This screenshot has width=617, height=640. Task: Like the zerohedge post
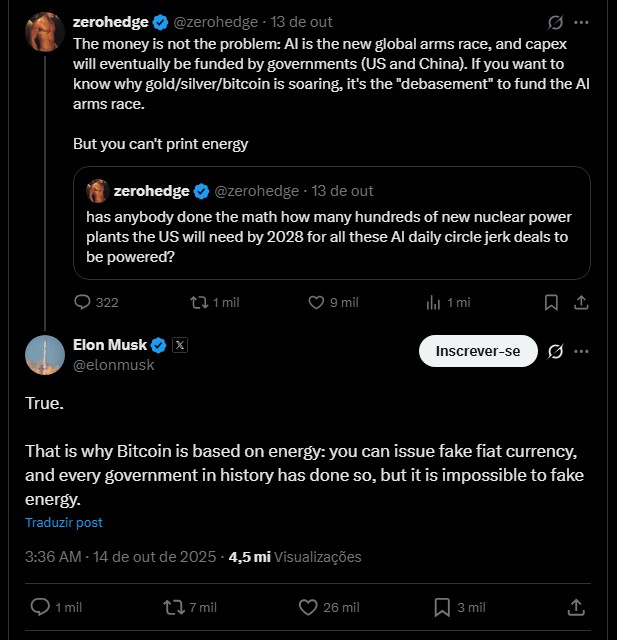[316, 302]
